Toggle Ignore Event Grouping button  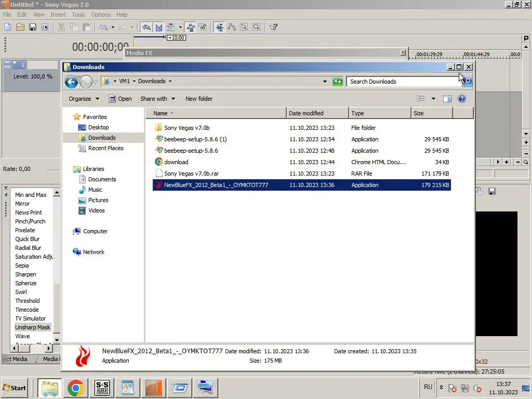(x=203, y=27)
